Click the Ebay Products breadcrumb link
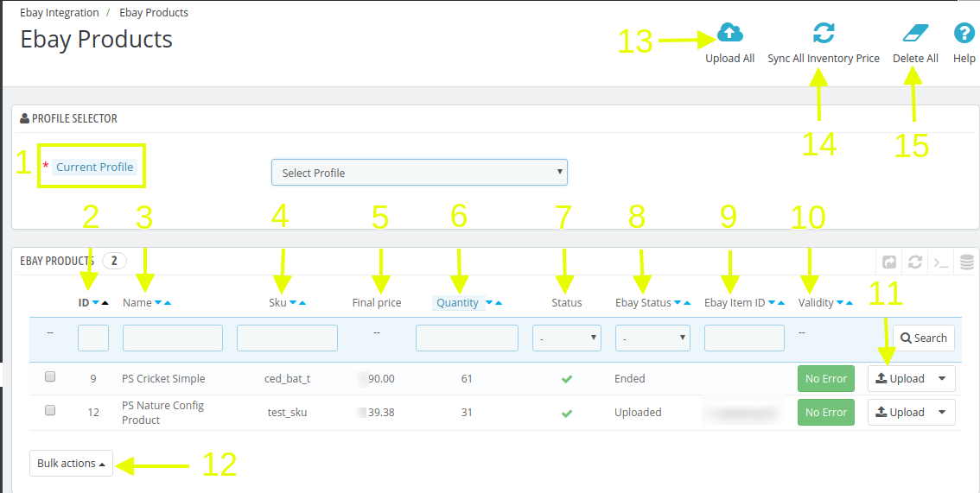This screenshot has height=493, width=980. pos(154,12)
